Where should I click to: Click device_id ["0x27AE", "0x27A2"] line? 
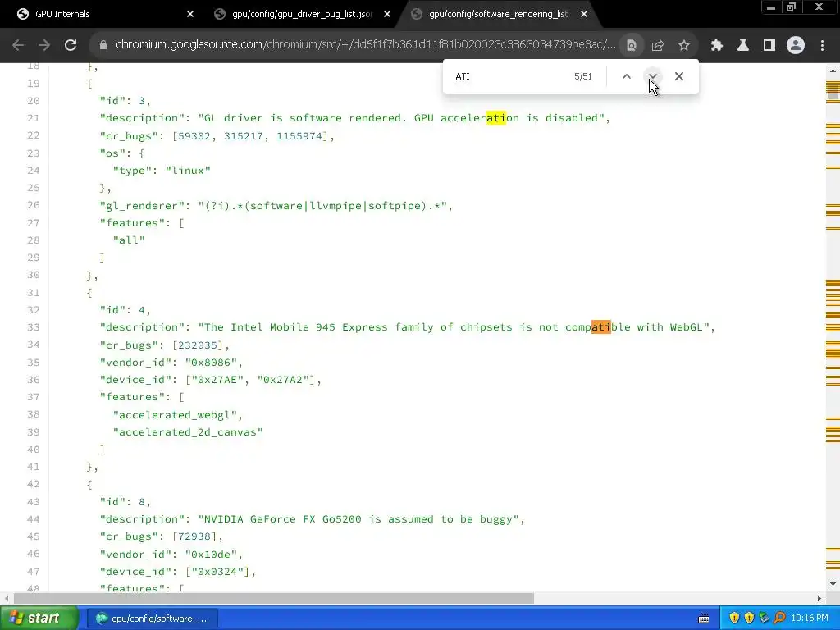[211, 380]
